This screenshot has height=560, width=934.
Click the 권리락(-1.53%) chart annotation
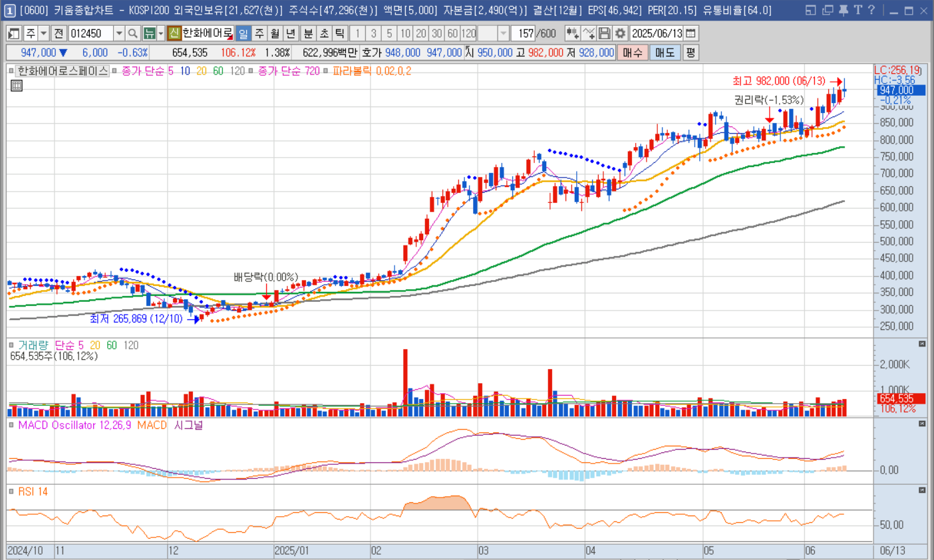(768, 100)
